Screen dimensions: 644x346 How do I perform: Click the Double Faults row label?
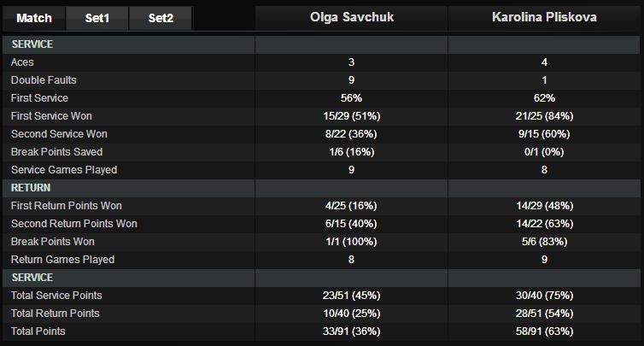click(x=44, y=80)
